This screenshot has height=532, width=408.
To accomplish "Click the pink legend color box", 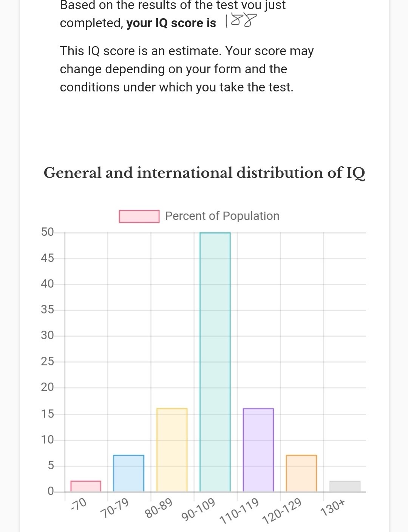I will coord(139,217).
